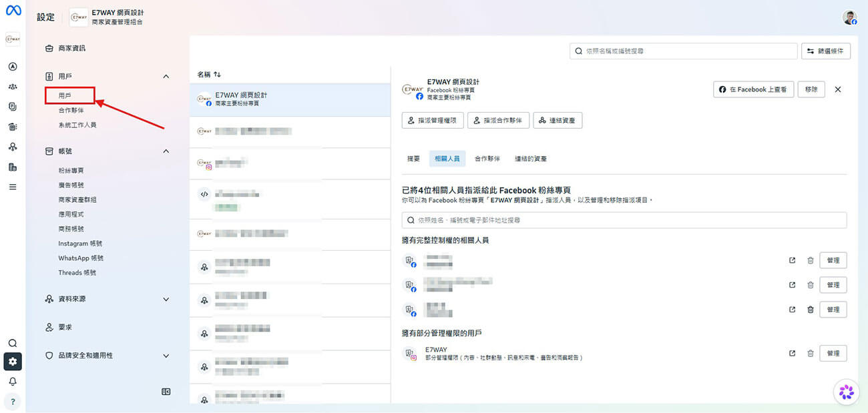Click the magnifier search icon in left rail
Image resolution: width=868 pixels, height=413 pixels.
[13, 343]
